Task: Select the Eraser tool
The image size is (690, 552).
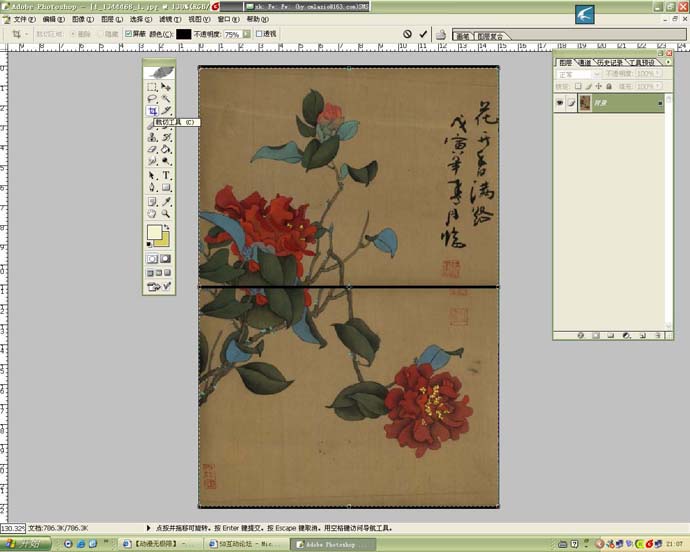Action: 152,149
